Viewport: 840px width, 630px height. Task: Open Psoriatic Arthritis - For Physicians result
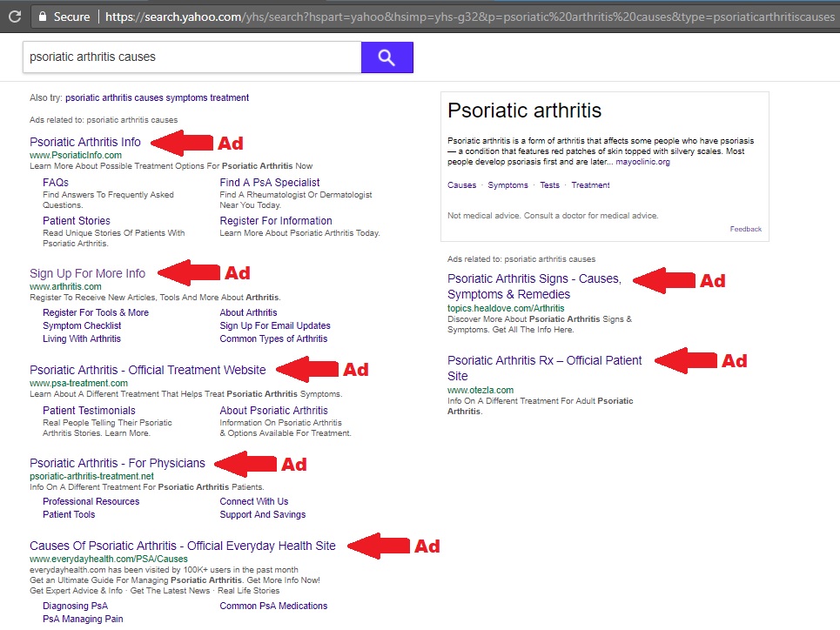click(118, 463)
